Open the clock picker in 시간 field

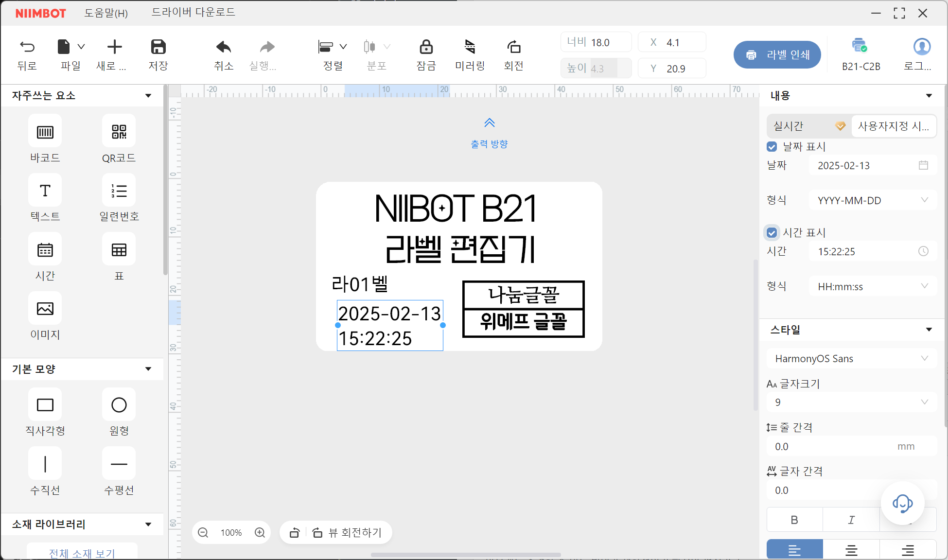[x=923, y=251]
